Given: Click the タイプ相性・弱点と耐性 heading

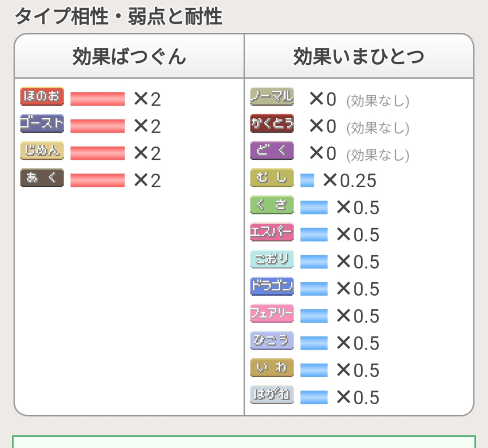Looking at the screenshot, I should [119, 16].
